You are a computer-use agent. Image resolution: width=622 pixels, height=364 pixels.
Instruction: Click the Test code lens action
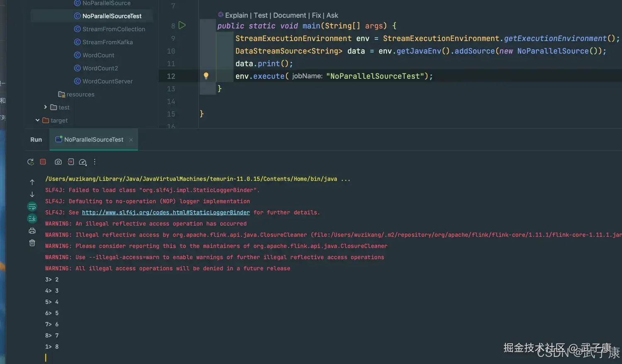(x=261, y=15)
